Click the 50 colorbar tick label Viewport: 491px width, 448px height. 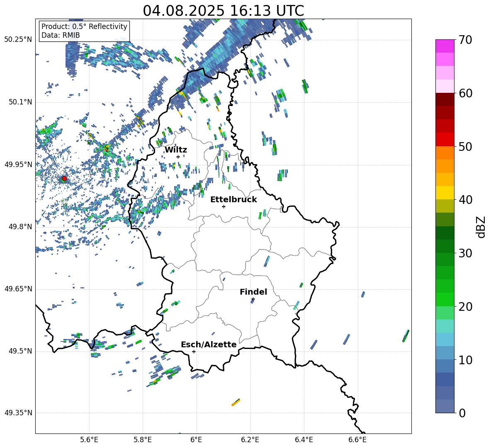[x=465, y=146]
